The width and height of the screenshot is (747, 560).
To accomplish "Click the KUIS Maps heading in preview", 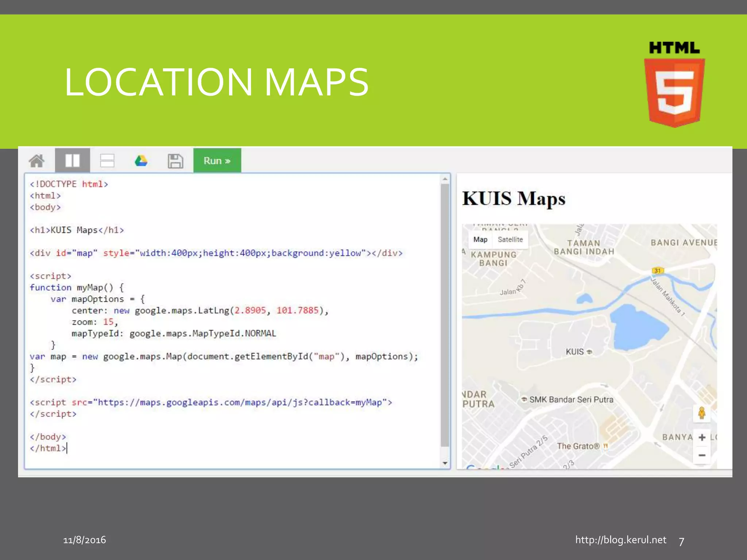I will coord(514,199).
